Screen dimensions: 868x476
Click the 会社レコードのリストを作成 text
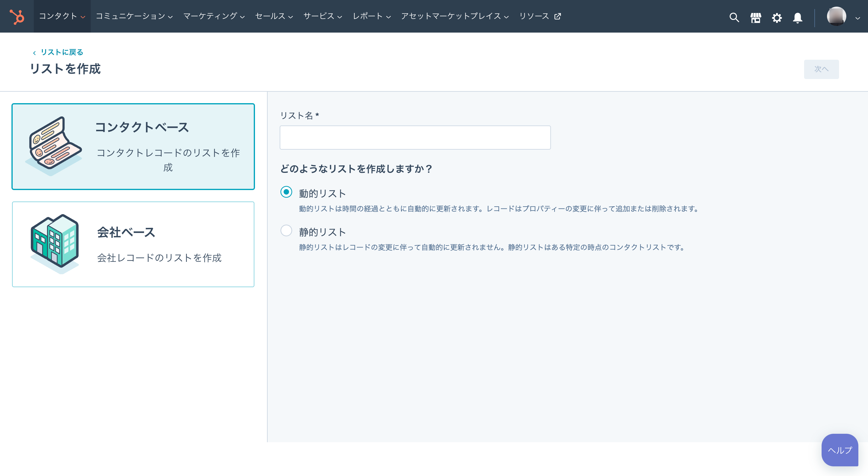159,258
